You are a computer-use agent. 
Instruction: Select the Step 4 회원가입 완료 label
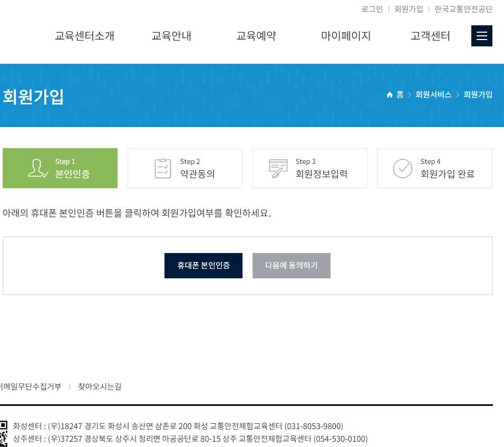click(448, 168)
